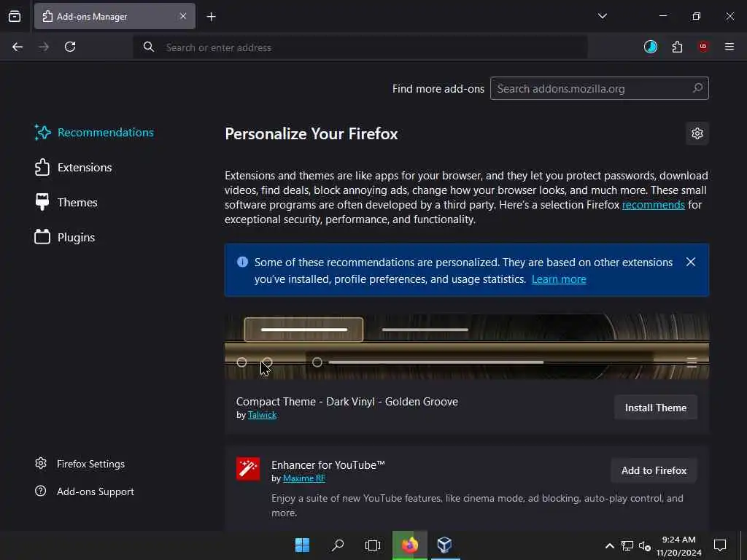Open author Talwick's link
The height and width of the screenshot is (560, 747).
click(x=262, y=415)
